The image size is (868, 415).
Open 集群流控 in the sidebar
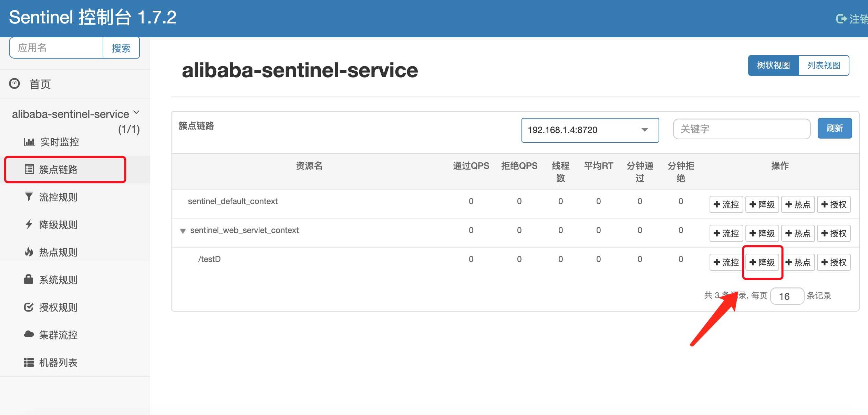coord(58,335)
